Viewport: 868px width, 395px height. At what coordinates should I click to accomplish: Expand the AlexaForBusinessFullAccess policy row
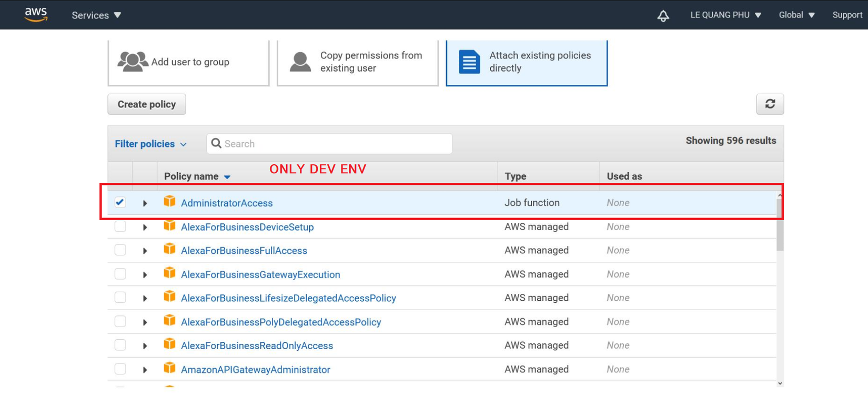click(145, 251)
